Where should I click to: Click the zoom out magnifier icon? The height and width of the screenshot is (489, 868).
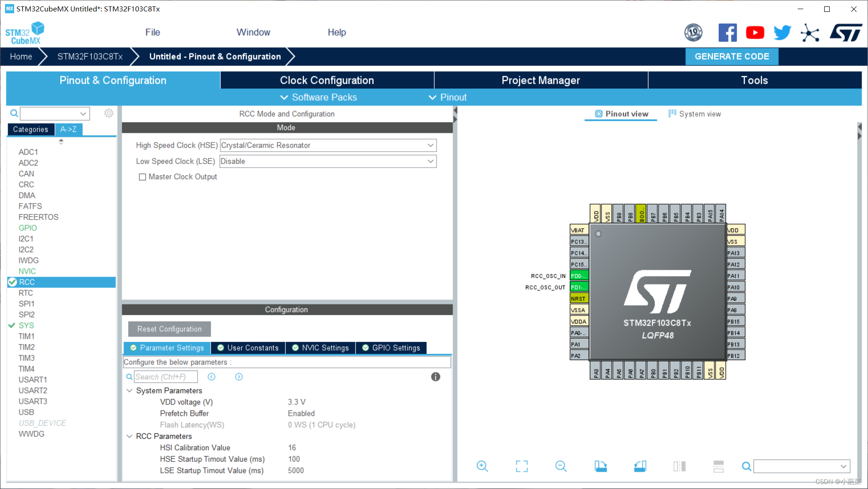click(x=561, y=466)
